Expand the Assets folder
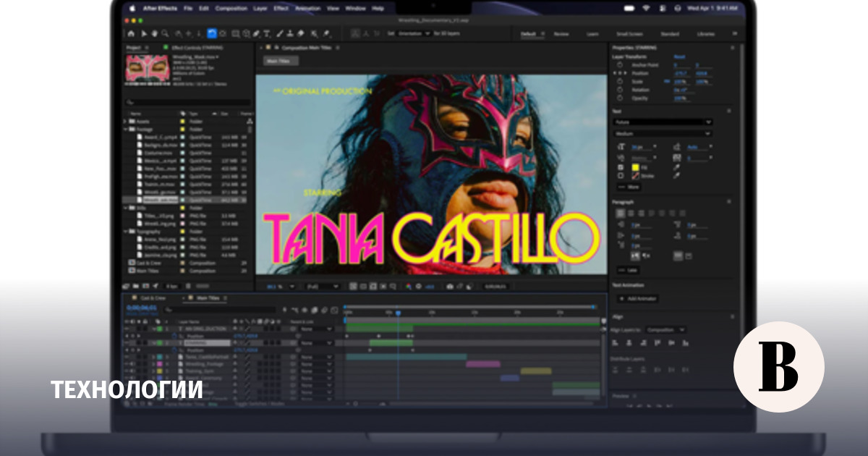 (x=127, y=122)
